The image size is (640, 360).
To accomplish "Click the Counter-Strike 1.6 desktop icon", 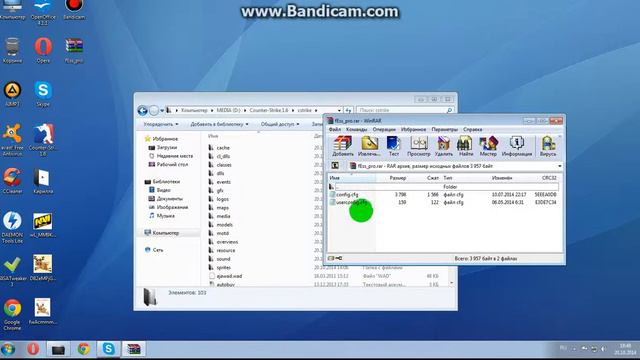I will click(x=43, y=140).
